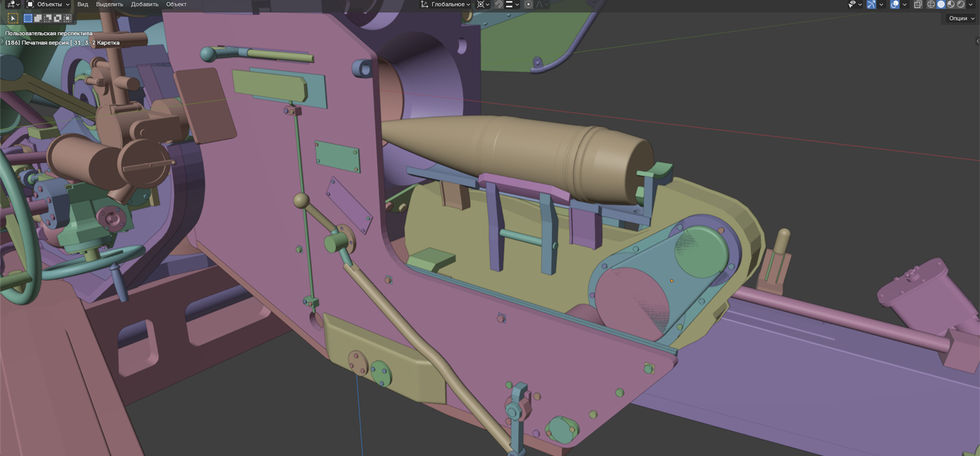Open the pivot point dropdown
Screen dimensions: 980x456
point(483,5)
